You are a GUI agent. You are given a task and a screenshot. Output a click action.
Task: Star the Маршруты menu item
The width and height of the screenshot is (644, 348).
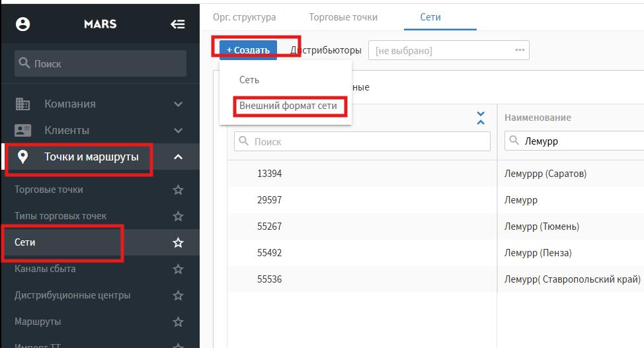[177, 322]
